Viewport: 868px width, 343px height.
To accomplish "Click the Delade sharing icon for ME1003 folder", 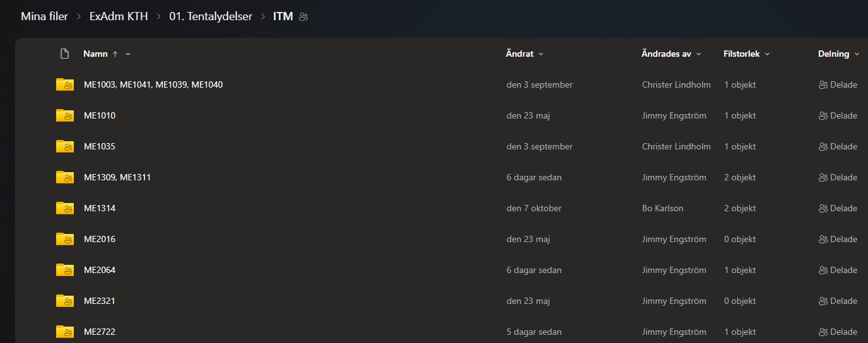I will pos(823,85).
